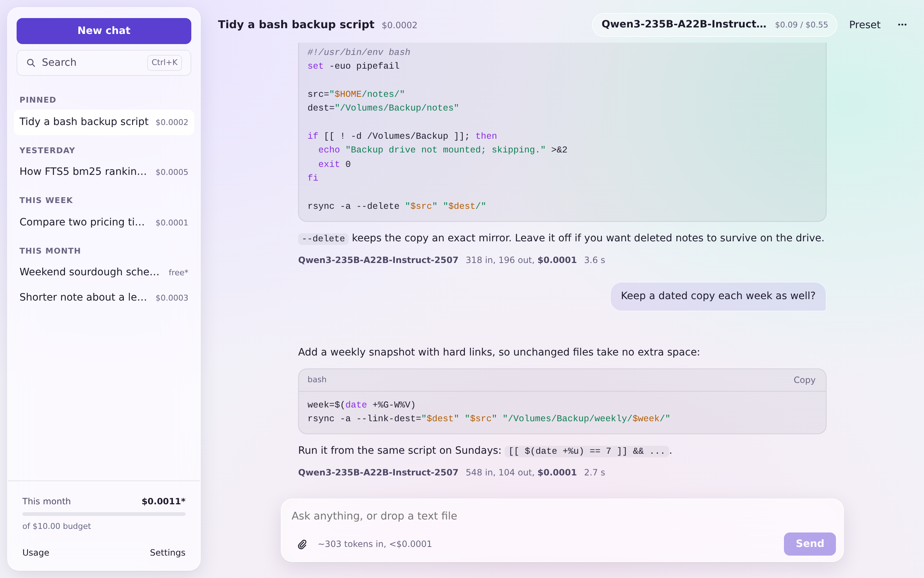
Task: Click the Ctrl+K shortcut badge
Action: pos(165,63)
